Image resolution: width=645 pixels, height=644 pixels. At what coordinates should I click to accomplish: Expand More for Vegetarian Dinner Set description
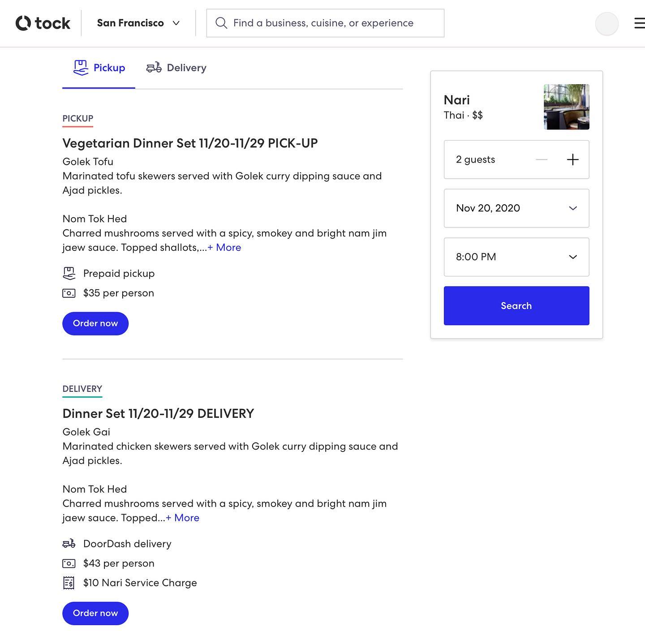pos(224,248)
